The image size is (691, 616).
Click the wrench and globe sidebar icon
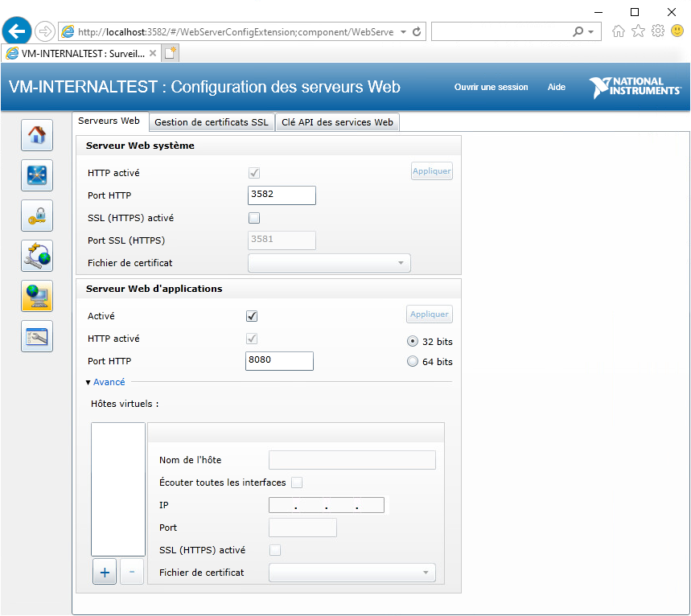[37, 256]
